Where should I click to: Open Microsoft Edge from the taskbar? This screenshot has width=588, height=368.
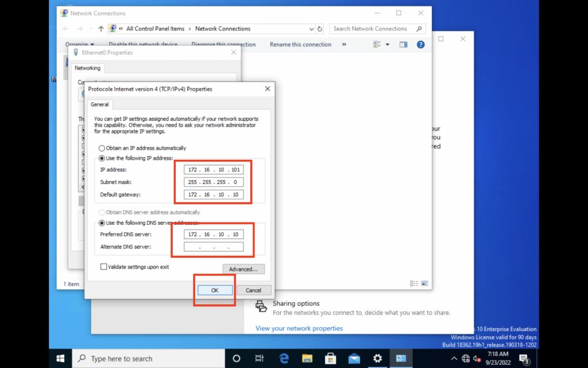(x=284, y=359)
